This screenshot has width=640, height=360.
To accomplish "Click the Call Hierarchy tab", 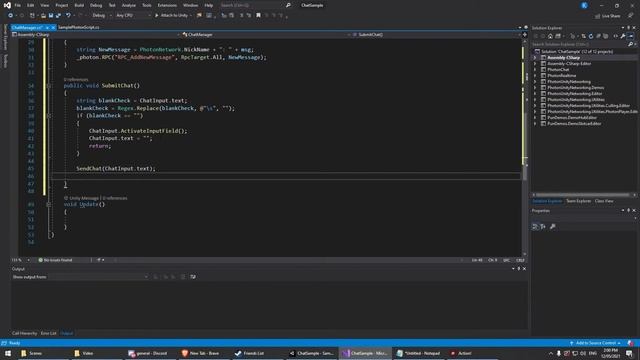I will point(24,333).
